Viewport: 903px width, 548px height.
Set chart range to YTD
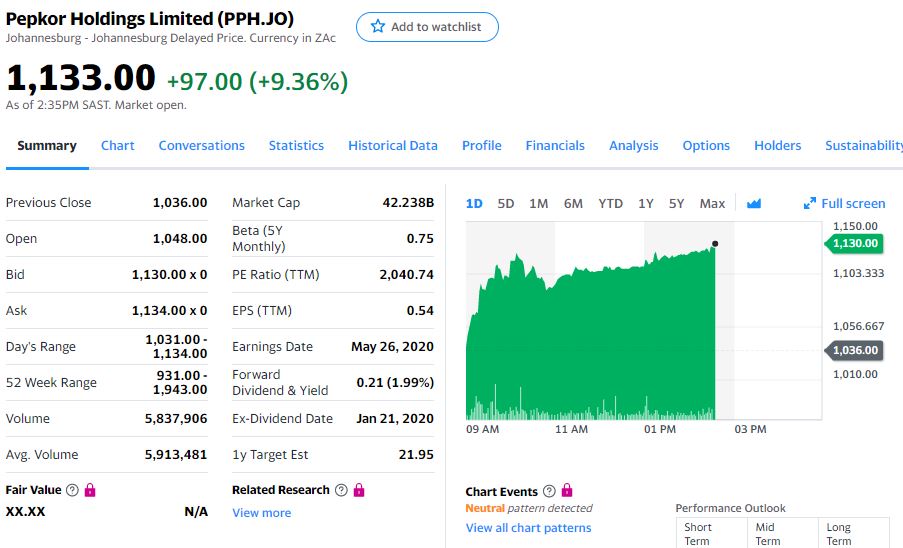tap(610, 203)
